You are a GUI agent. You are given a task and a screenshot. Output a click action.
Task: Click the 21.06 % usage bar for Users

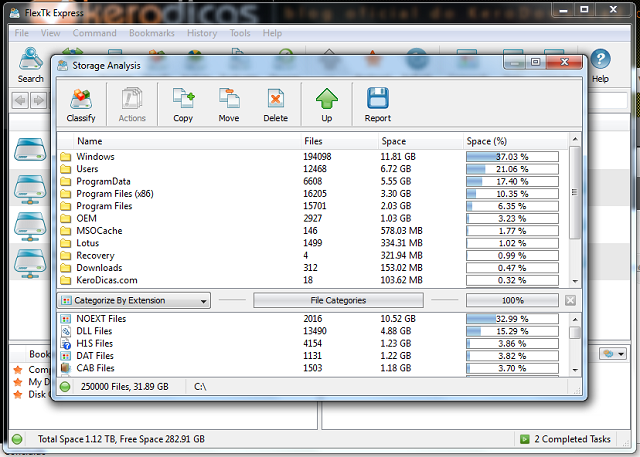[x=512, y=169]
